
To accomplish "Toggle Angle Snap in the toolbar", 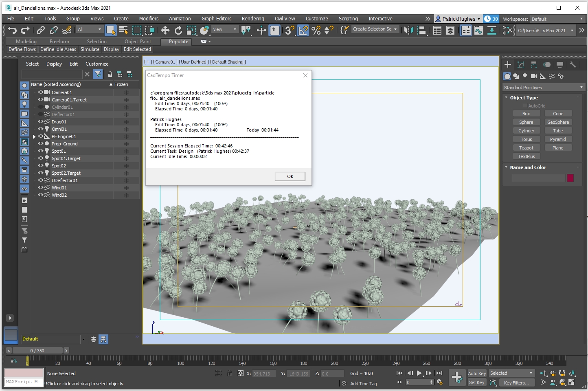I will coord(303,30).
